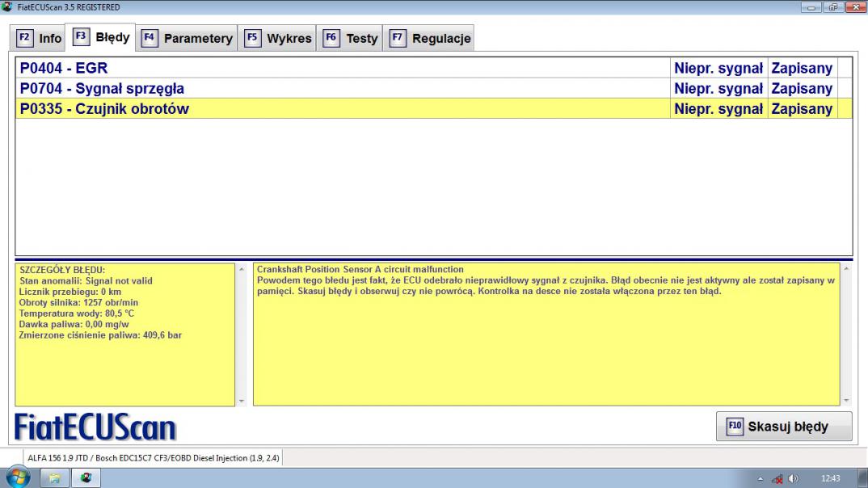The width and height of the screenshot is (868, 488).
Task: Select the P0704 - Sygnał sprzęgła row
Action: [x=433, y=89]
